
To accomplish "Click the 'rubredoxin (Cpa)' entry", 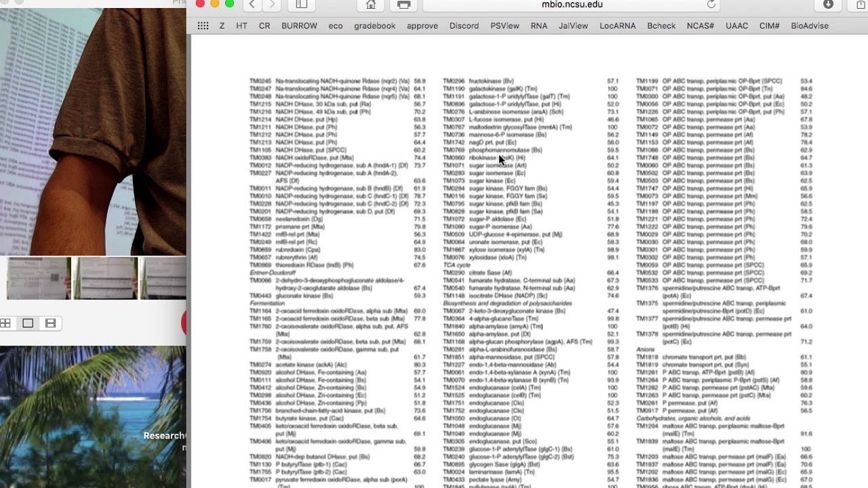I will (x=298, y=249).
